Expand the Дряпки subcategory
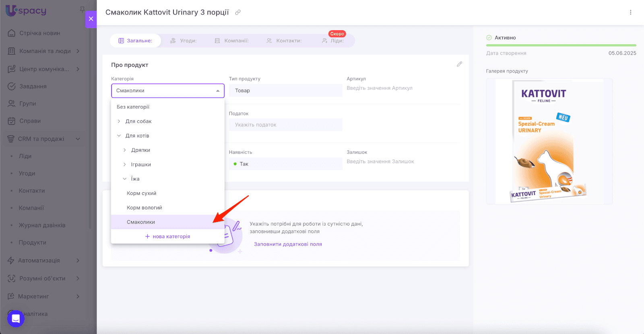 (x=124, y=150)
